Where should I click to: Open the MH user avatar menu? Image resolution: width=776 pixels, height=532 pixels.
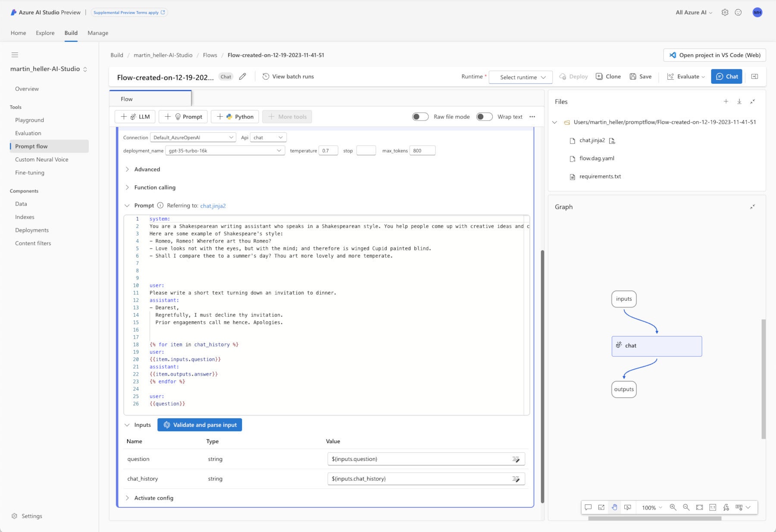point(757,12)
